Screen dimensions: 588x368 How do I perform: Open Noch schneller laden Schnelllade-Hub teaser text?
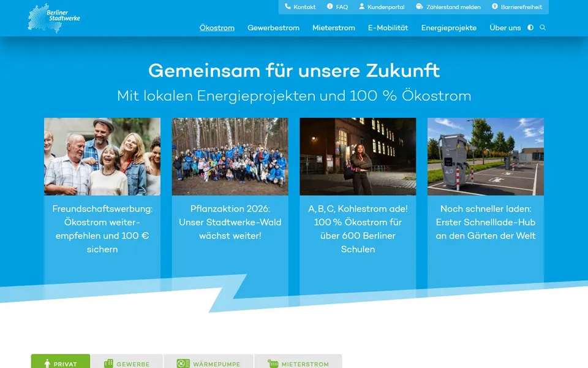[x=486, y=222]
